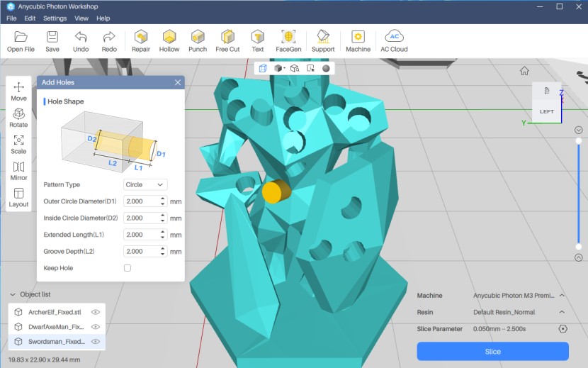This screenshot has width=588, height=368.
Task: Click Default Resin_Normal text
Action: [x=504, y=312]
